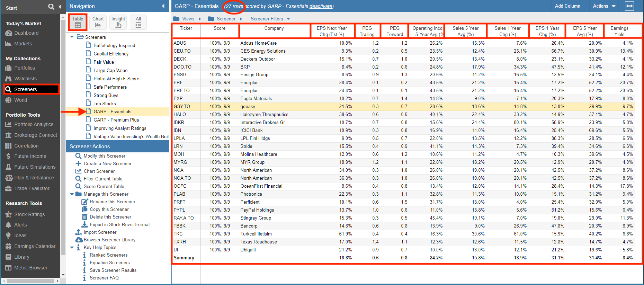Image resolution: width=644 pixels, height=285 pixels.
Task: Open Future Simulations tool
Action: coord(30,167)
